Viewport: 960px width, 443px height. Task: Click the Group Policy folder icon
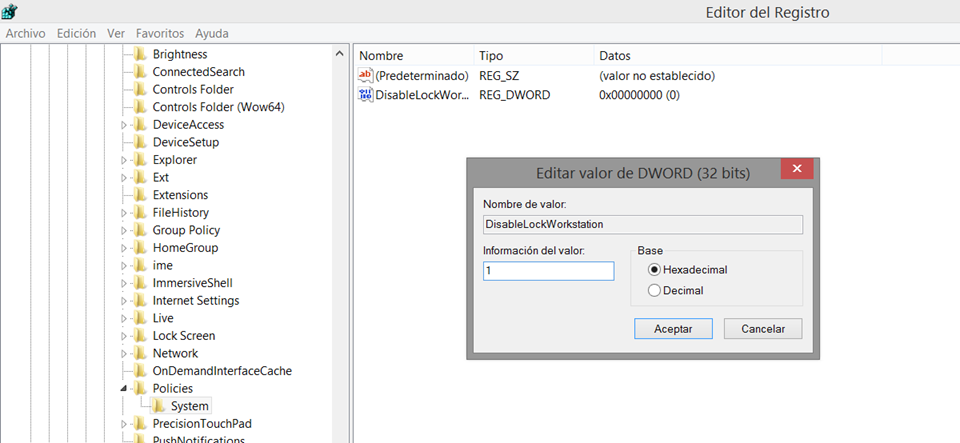click(140, 231)
